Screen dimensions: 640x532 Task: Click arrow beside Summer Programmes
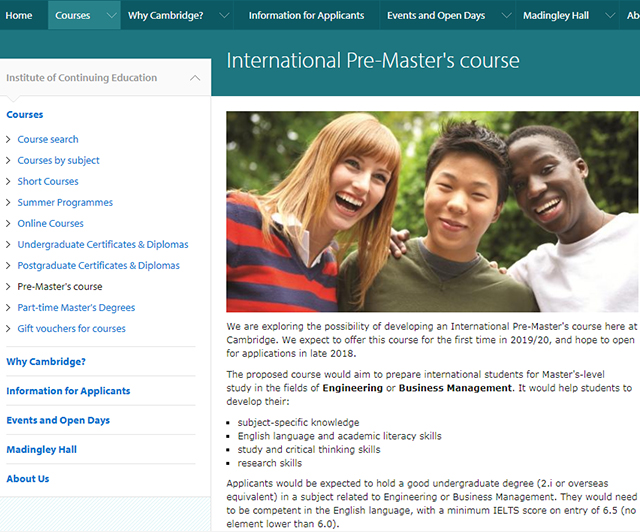coord(8,203)
